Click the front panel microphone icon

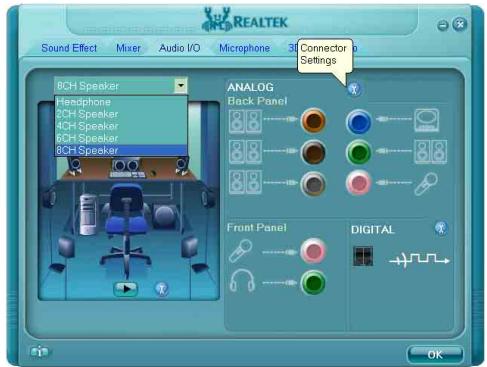(x=241, y=250)
